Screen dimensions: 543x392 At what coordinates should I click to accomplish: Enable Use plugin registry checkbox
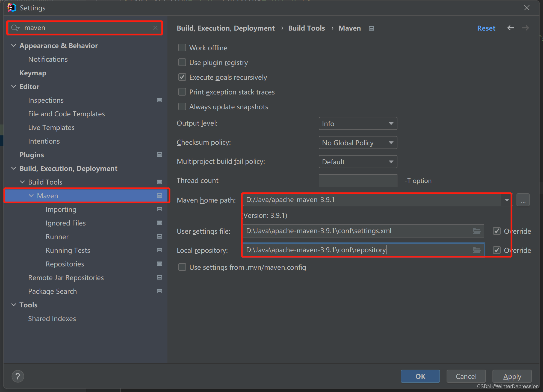tap(182, 62)
